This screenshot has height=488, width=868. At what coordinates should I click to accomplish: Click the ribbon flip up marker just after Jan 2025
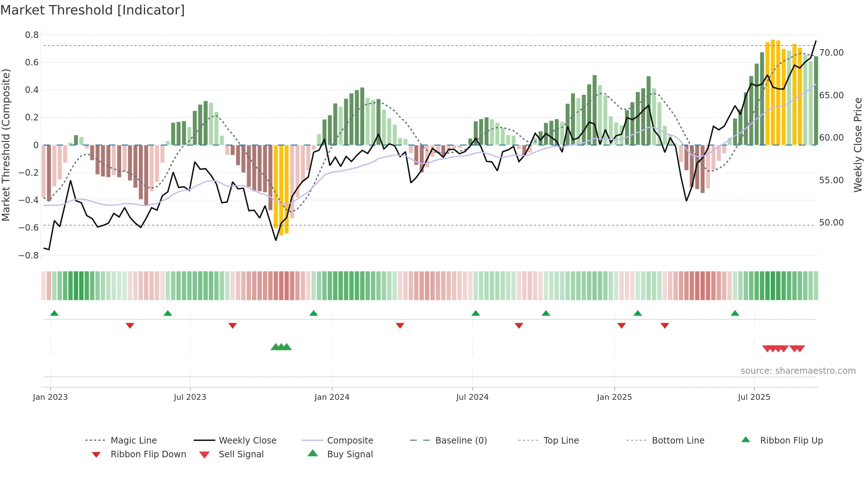pyautogui.click(x=638, y=313)
